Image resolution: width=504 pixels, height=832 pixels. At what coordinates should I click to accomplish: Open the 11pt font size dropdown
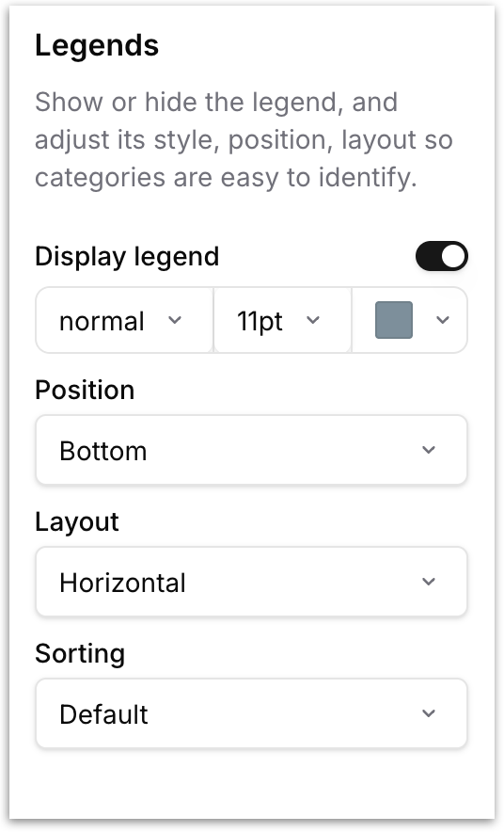[282, 321]
